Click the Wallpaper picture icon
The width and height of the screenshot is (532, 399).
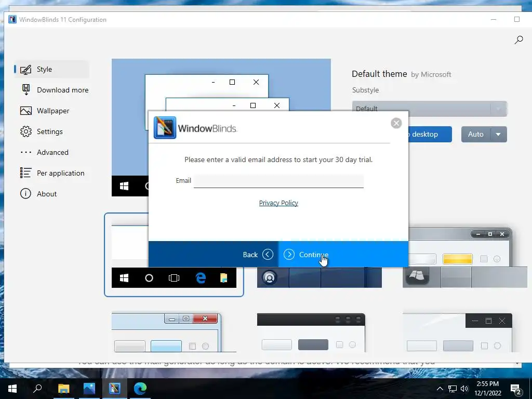point(26,111)
